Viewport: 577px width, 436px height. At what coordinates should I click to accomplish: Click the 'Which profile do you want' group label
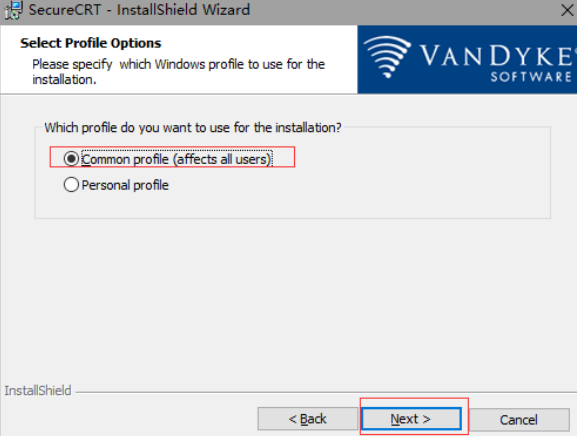click(193, 128)
